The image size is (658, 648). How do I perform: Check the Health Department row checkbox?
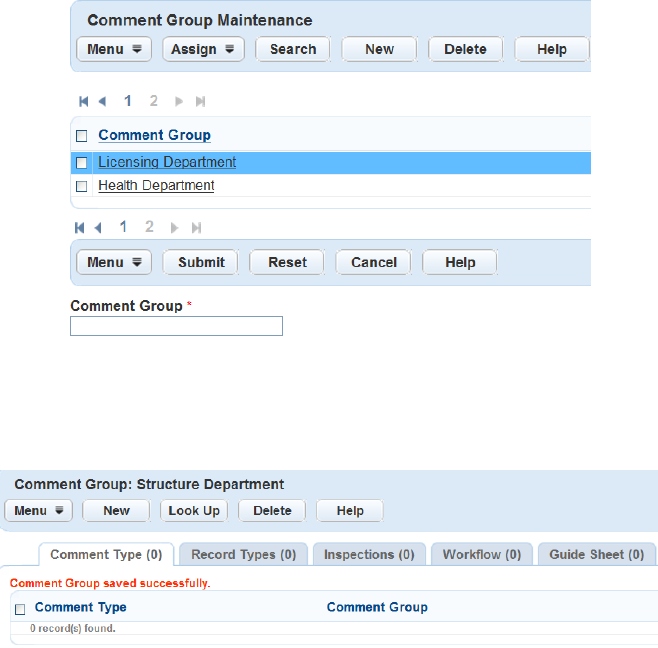82,186
